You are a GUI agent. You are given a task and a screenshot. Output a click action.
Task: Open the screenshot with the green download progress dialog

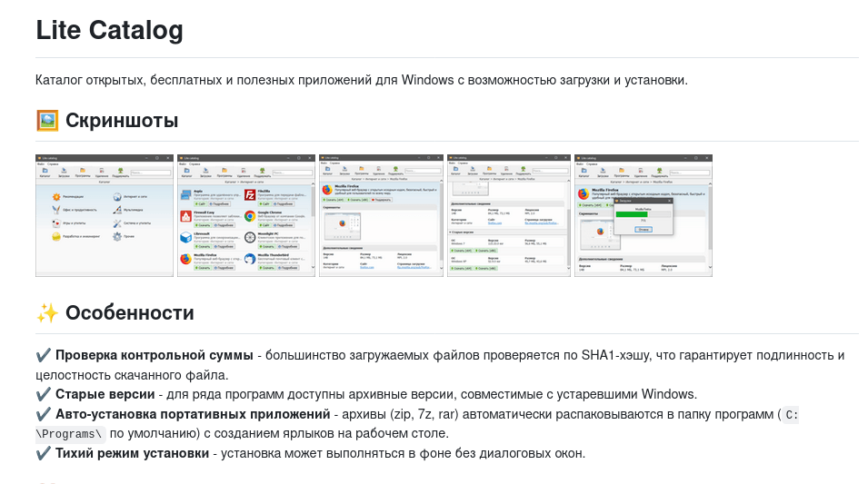coord(644,215)
